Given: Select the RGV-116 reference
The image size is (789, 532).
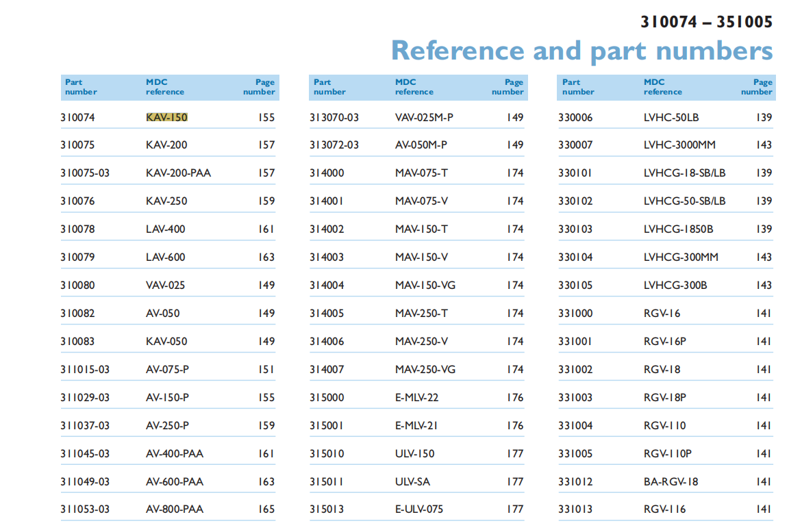Looking at the screenshot, I should (665, 509).
